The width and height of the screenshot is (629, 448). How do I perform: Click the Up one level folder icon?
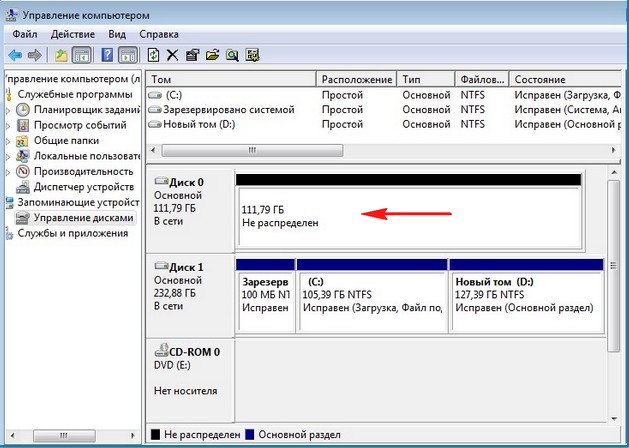(62, 54)
